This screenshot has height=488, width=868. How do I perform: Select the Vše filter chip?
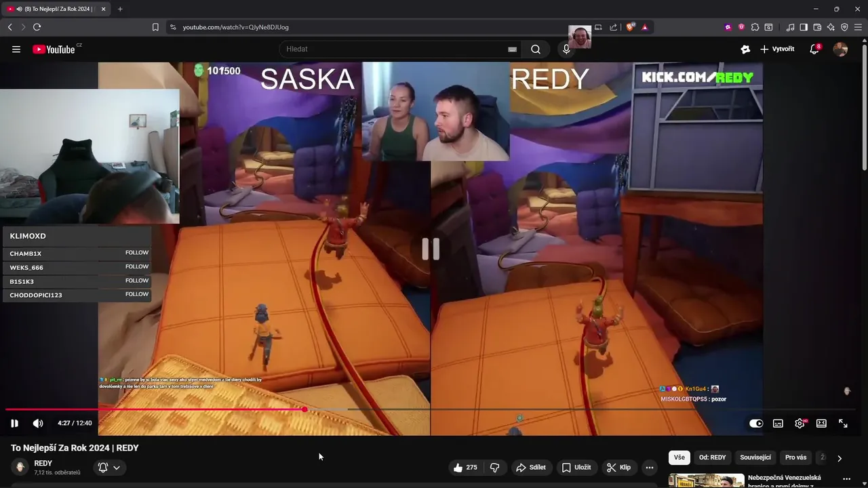tap(679, 457)
